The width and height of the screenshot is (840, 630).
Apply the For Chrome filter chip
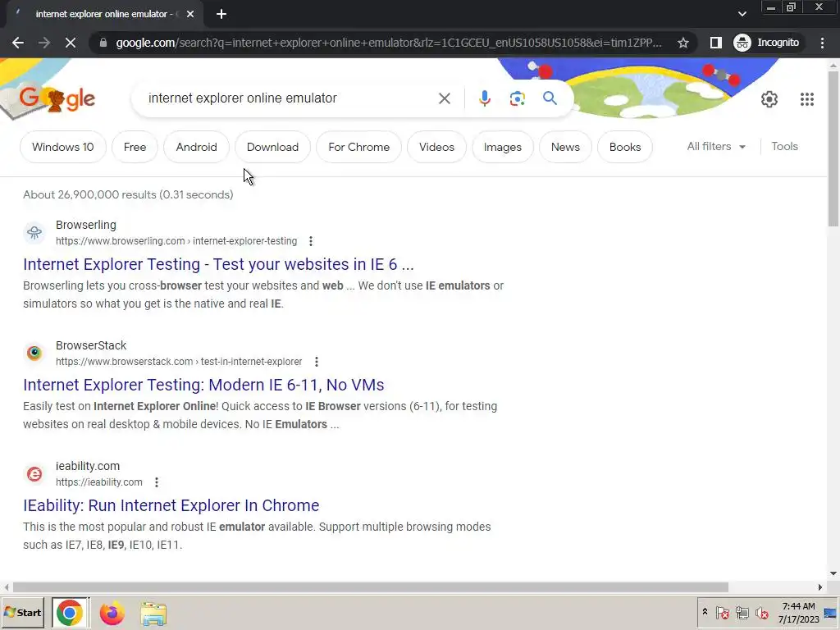(358, 147)
